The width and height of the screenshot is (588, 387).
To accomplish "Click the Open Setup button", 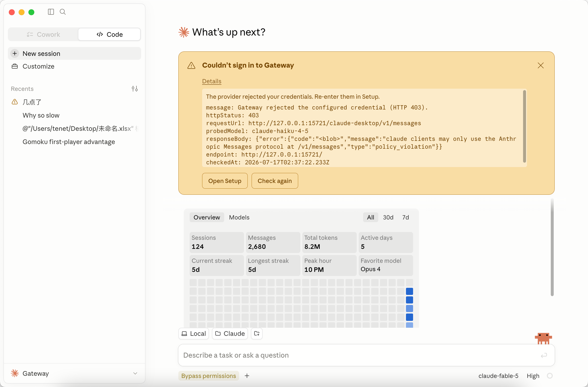I will coord(225,181).
